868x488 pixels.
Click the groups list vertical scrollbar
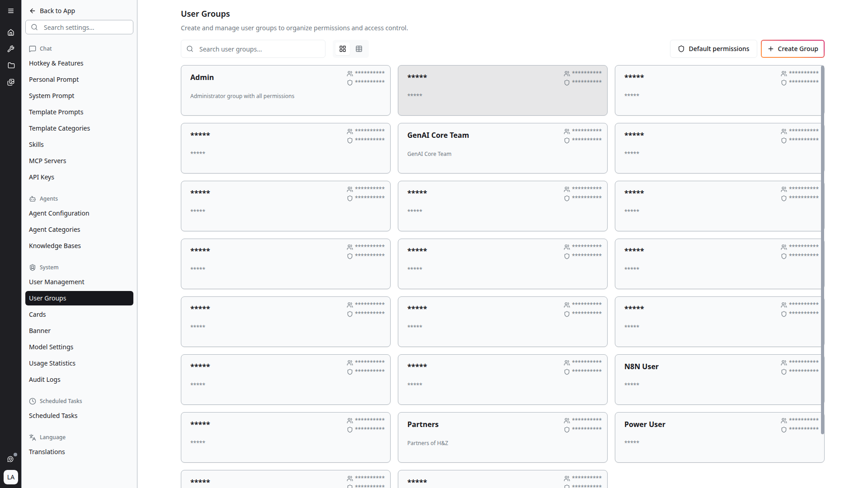click(823, 249)
